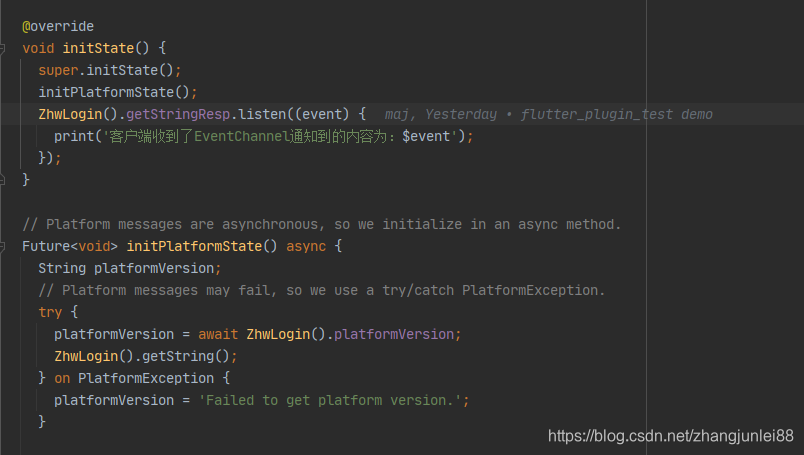Click the print statement's string with EventChannel
804x455 pixels.
click(x=280, y=136)
